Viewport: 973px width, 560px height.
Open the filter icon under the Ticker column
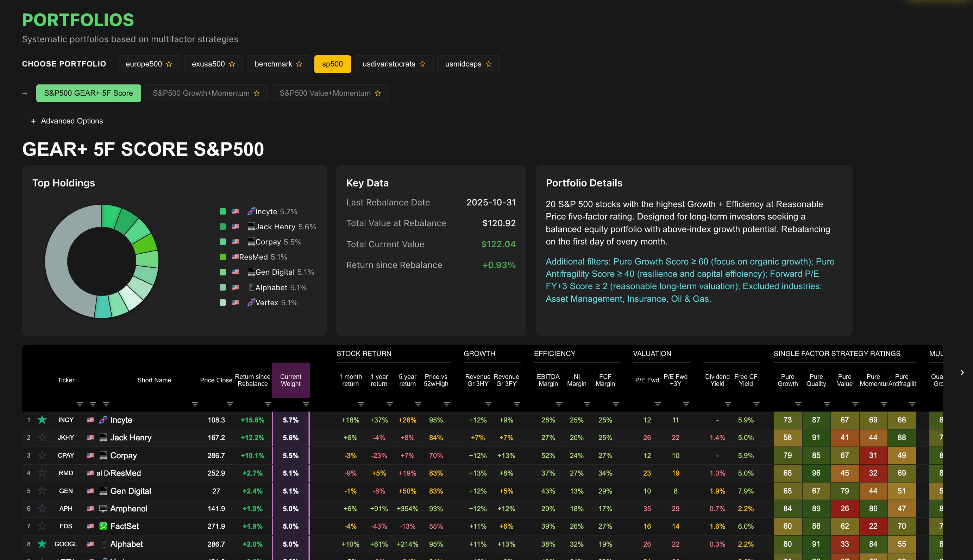point(80,404)
